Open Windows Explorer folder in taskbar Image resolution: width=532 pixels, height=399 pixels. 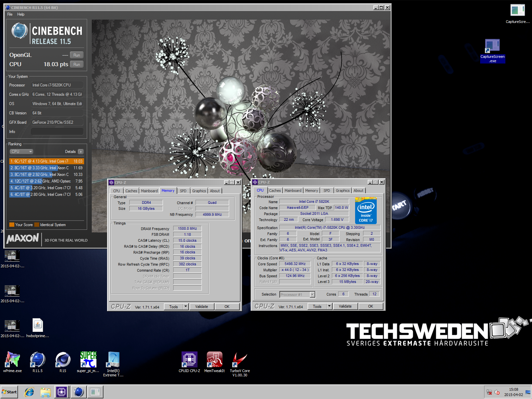[x=45, y=392]
